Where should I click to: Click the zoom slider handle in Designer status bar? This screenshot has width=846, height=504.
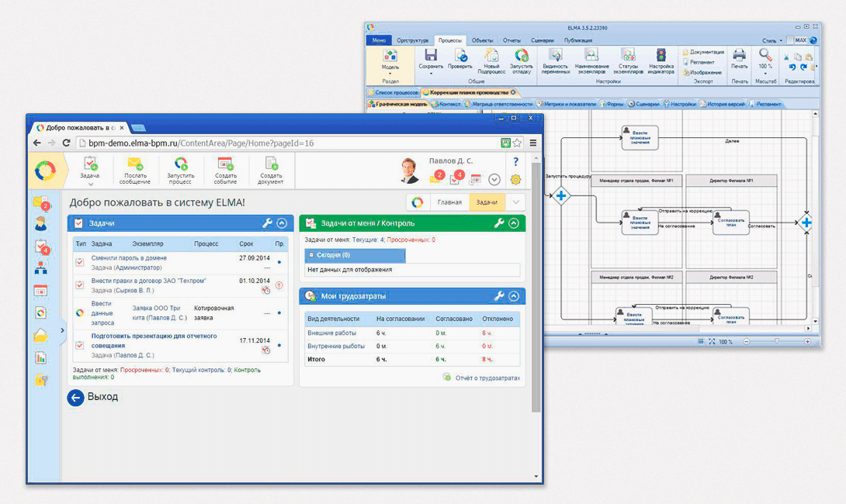pyautogui.click(x=777, y=341)
